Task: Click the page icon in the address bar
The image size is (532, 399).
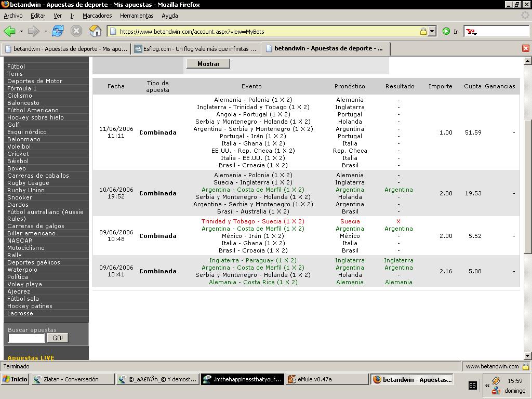Action: (x=113, y=32)
